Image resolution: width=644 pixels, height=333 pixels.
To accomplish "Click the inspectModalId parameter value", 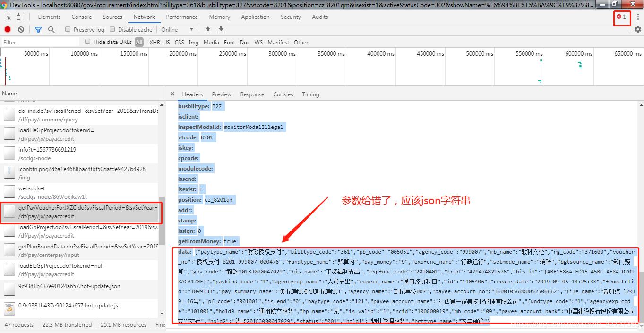I will tap(254, 127).
